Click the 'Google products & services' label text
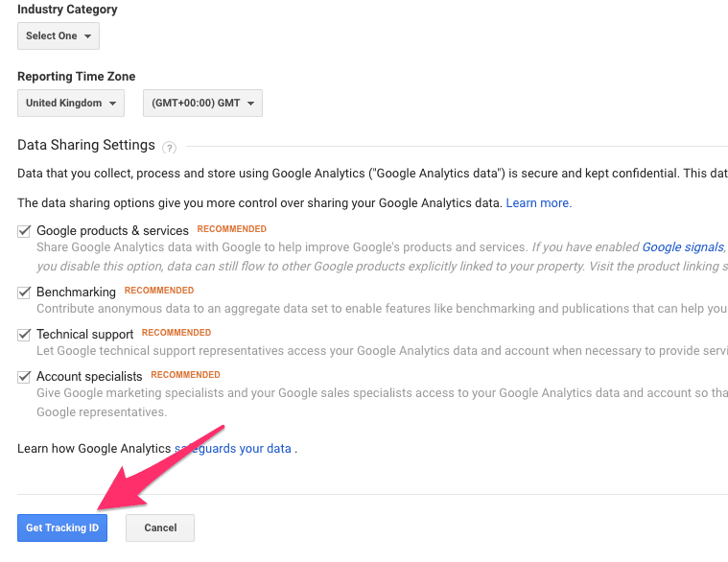 112,231
